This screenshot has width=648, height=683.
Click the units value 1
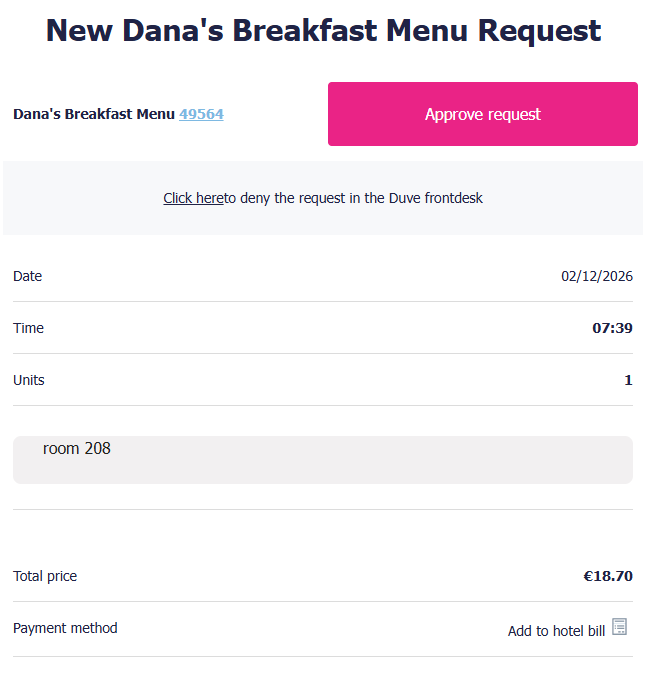(x=628, y=380)
